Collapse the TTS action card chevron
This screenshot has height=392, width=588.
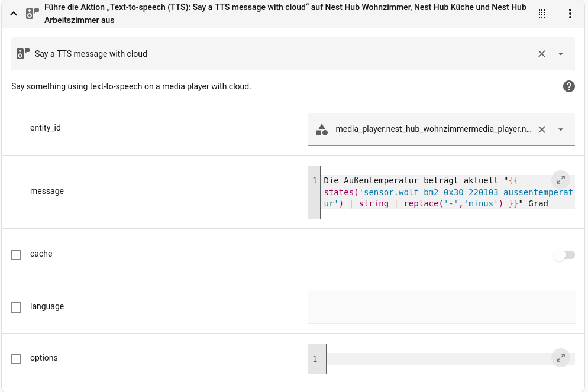tap(14, 14)
